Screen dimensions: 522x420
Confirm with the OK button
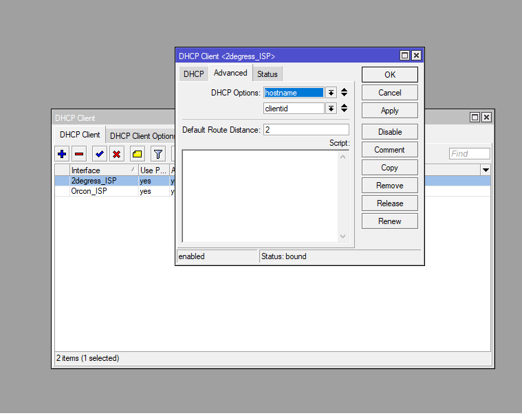pos(390,74)
